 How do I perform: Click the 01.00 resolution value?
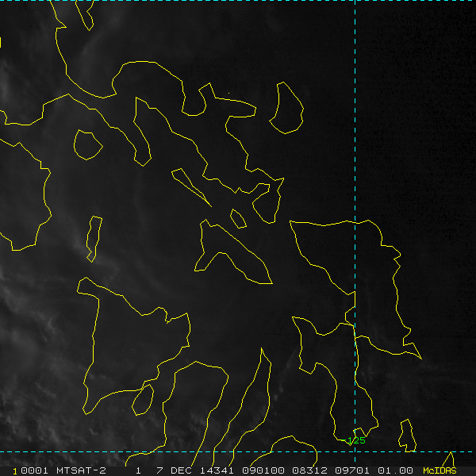395,470
